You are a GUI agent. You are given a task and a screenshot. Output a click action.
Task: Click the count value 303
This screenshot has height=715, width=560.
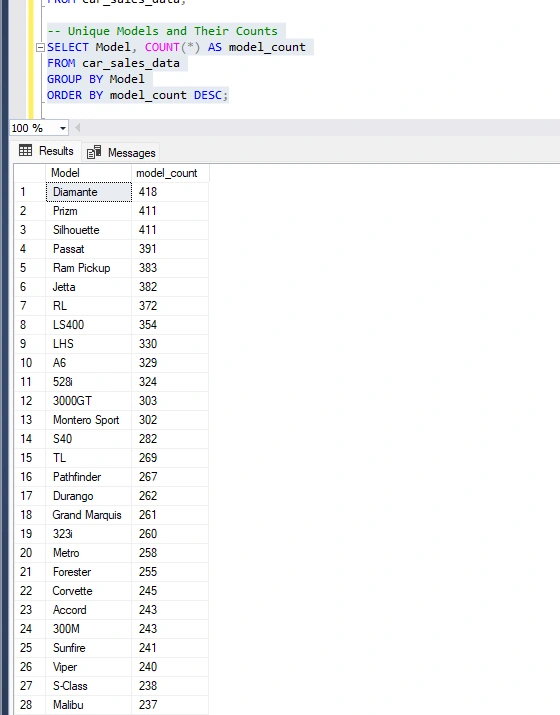(x=170, y=401)
